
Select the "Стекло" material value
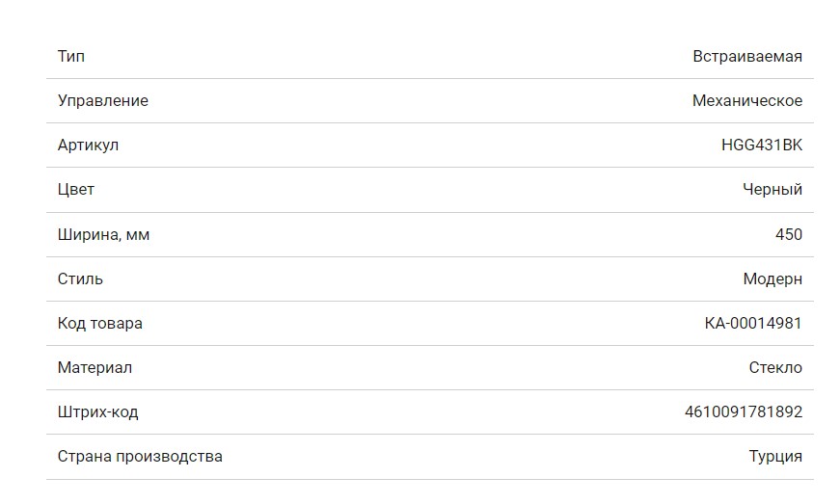[774, 367]
